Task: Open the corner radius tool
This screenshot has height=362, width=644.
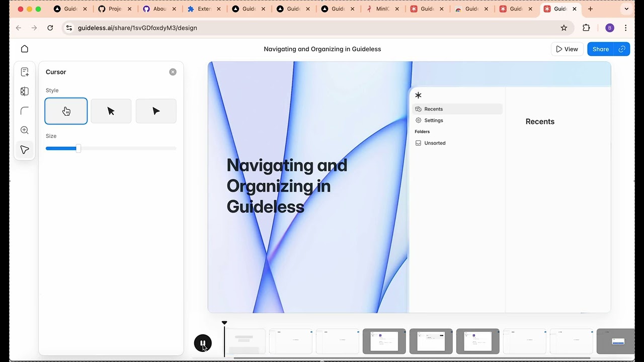Action: [x=25, y=111]
